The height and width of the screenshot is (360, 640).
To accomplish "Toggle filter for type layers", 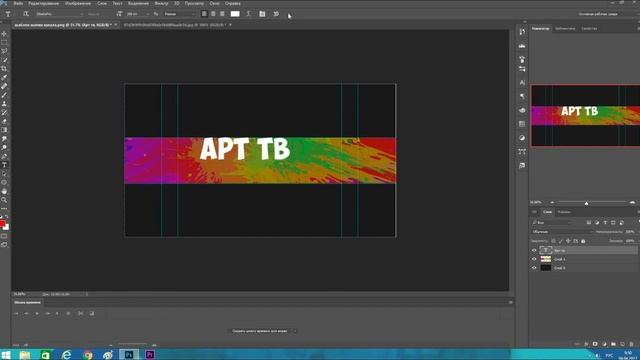I will [605, 223].
